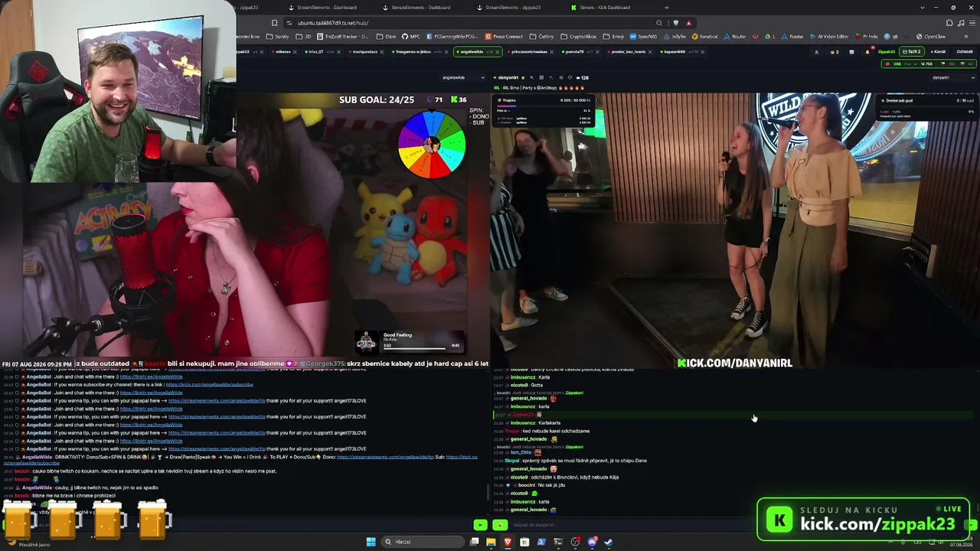Open Microsoft Store from the taskbar
Viewport: 980px width, 551px height.
(x=524, y=542)
